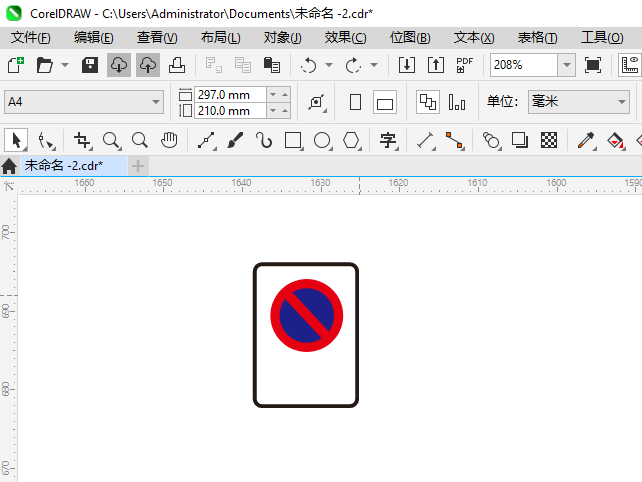642x482 pixels.
Task: Open the 对象(J) menu
Action: [283, 38]
